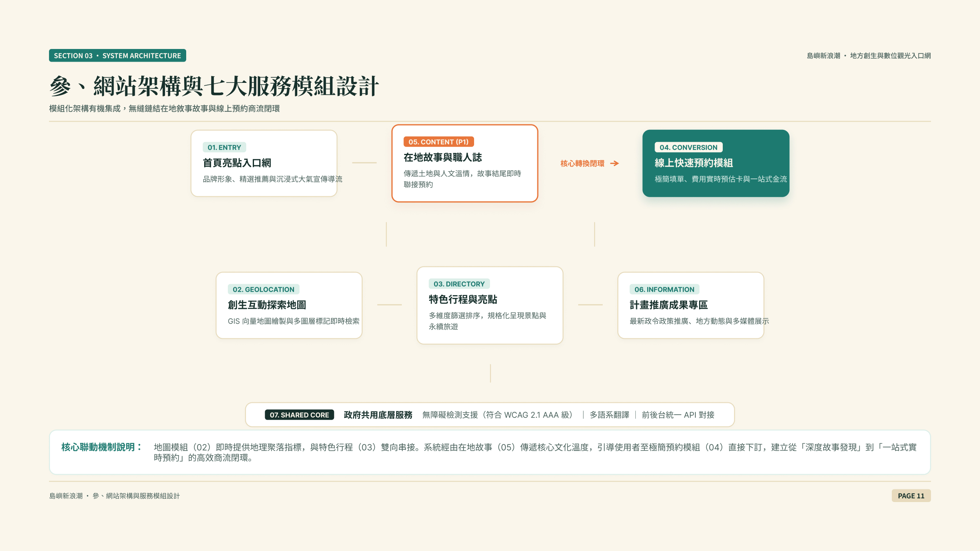Screen dimensions: 980x551
Task: Click footer text 島嶼新浪潮 · 參、網站架構與服務模組設計
Action: (114, 496)
